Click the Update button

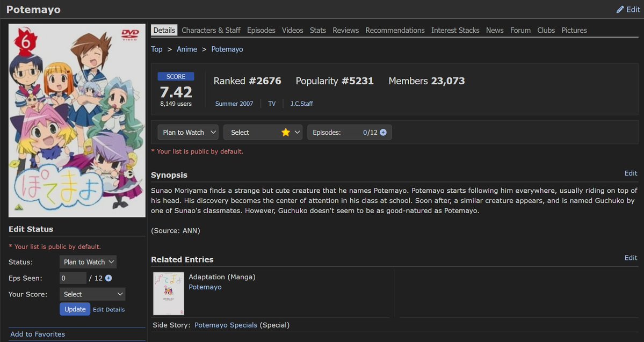pos(75,309)
